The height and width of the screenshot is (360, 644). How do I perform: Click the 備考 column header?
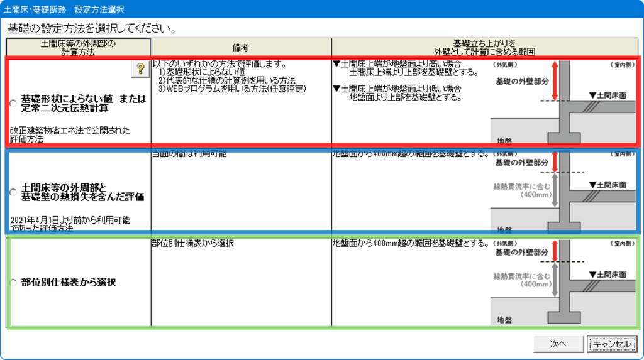241,47
